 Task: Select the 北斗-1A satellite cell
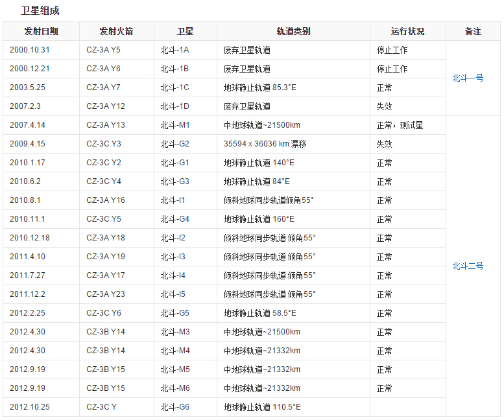pyautogui.click(x=175, y=50)
